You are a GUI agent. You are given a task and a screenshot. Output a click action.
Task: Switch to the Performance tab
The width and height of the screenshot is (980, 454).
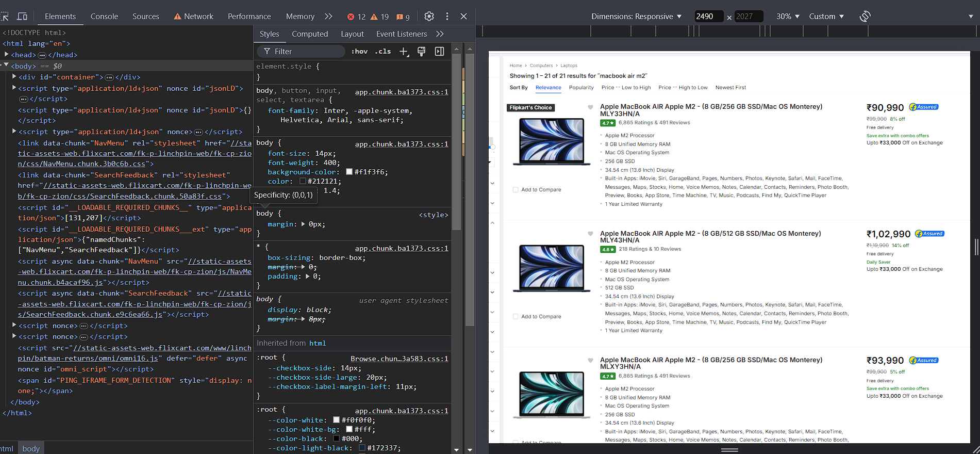249,17
